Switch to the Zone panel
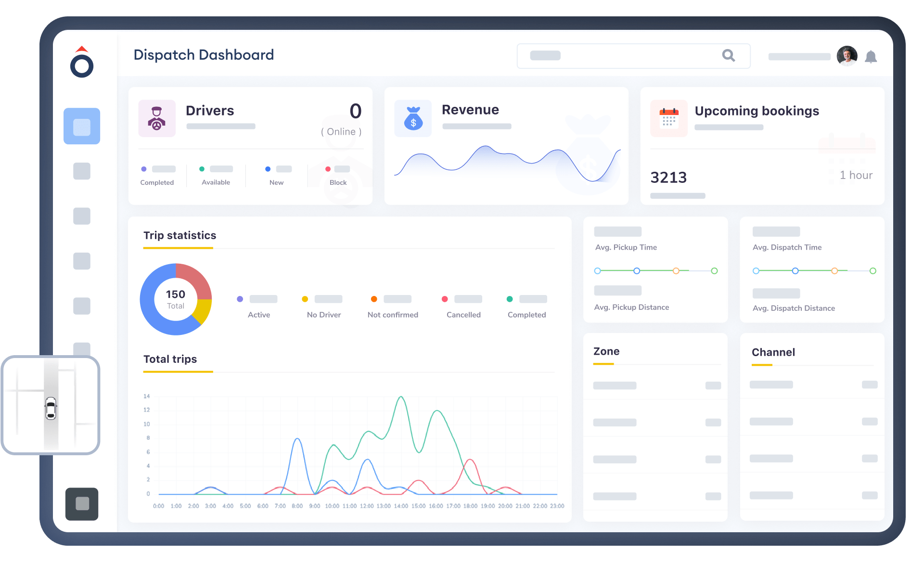Image resolution: width=924 pixels, height=564 pixels. click(606, 351)
